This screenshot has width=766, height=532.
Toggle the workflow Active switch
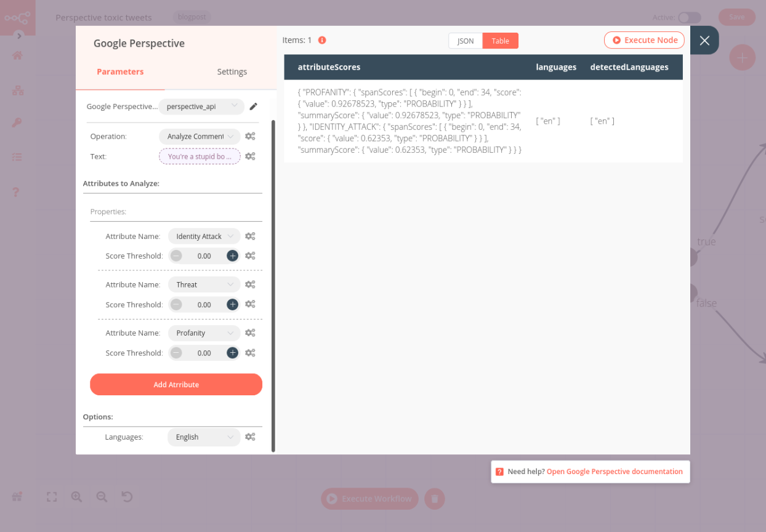click(x=690, y=17)
